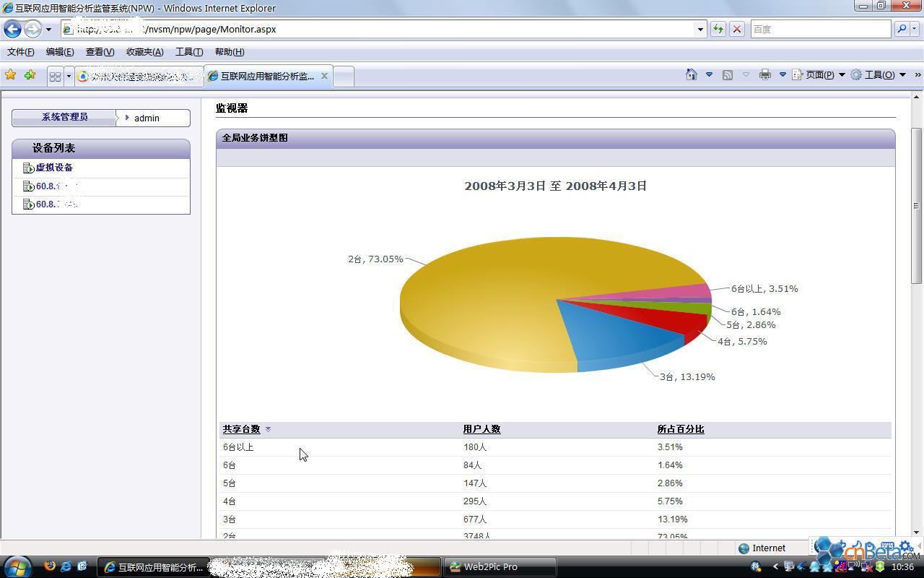Open the 查看(V) menu

pos(100,52)
